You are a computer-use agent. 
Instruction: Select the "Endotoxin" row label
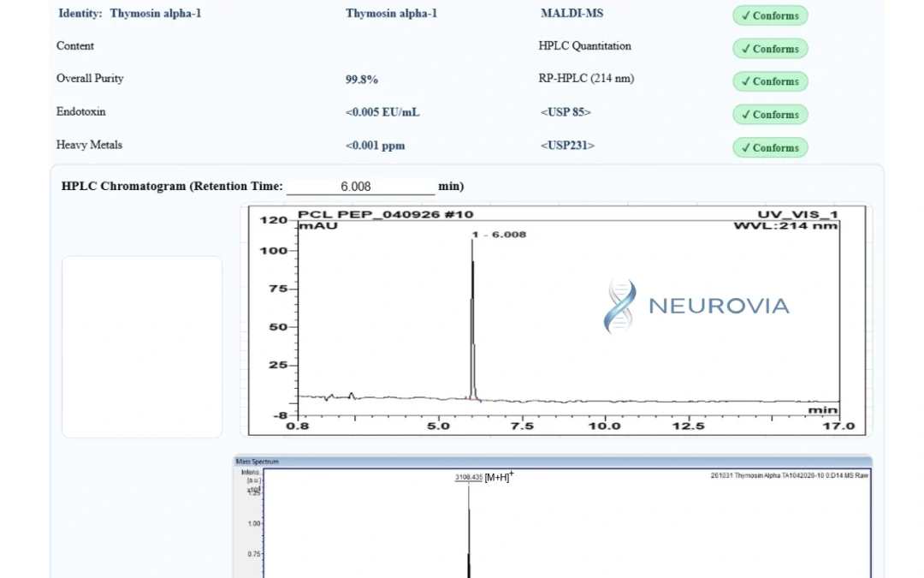pos(80,111)
